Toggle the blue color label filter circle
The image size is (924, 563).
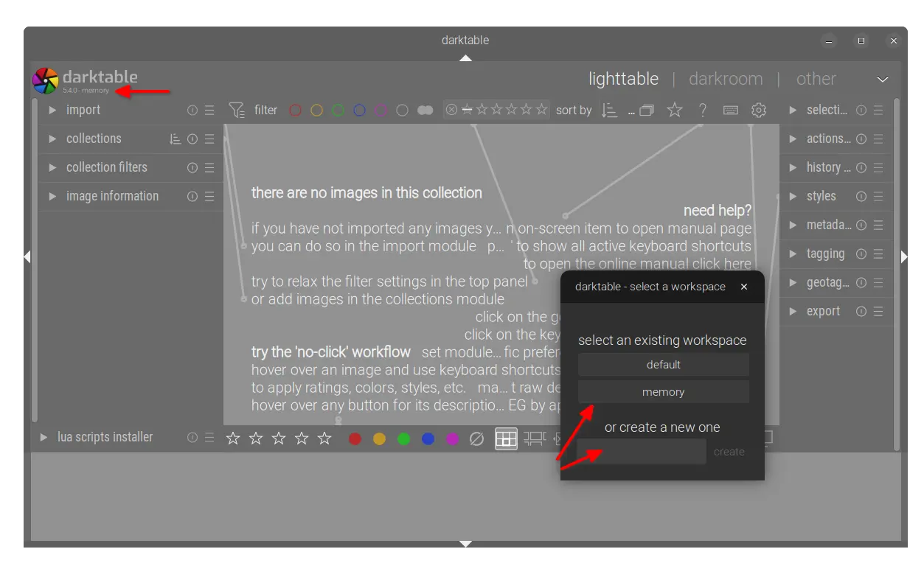359,111
